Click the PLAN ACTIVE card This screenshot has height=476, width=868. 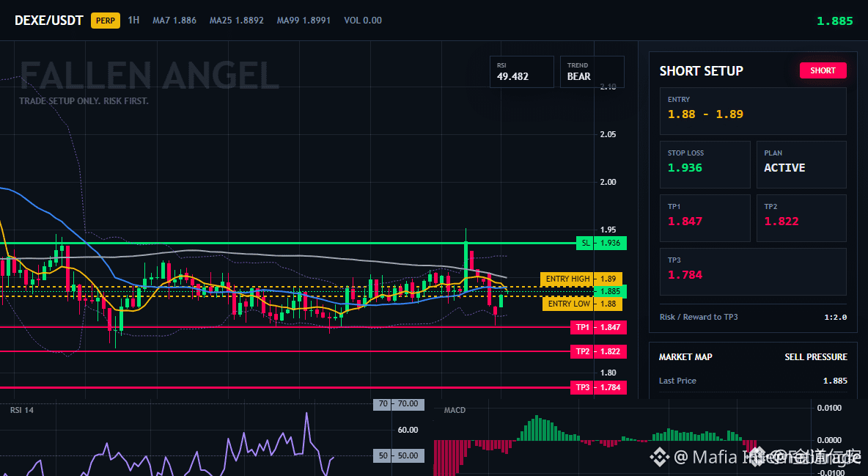801,164
